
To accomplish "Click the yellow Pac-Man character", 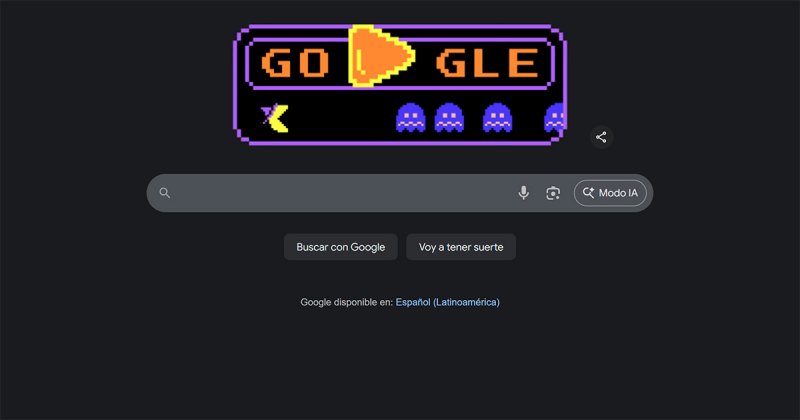I will click(x=276, y=118).
